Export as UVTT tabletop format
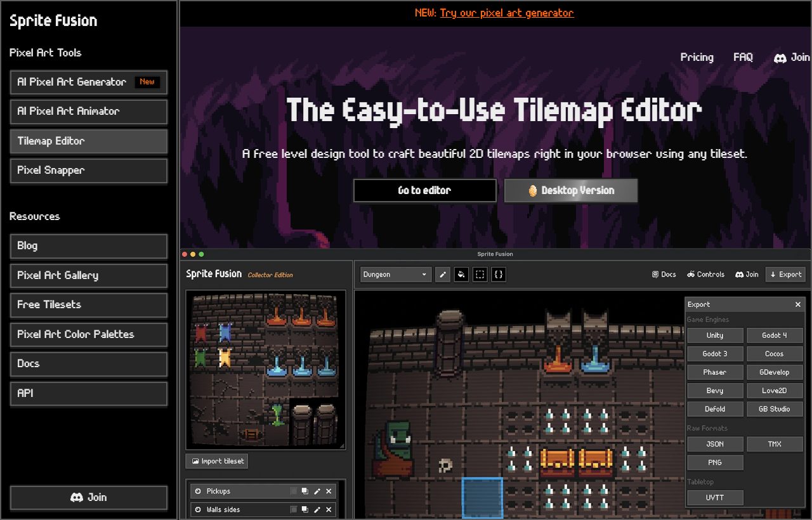 point(715,498)
